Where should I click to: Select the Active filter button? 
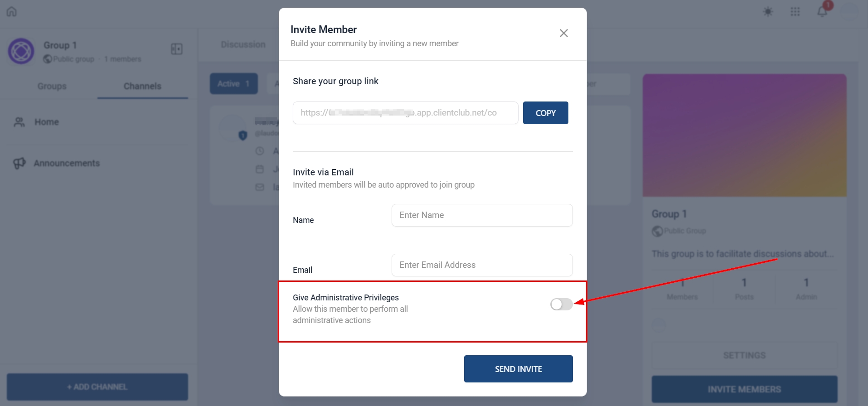233,84
